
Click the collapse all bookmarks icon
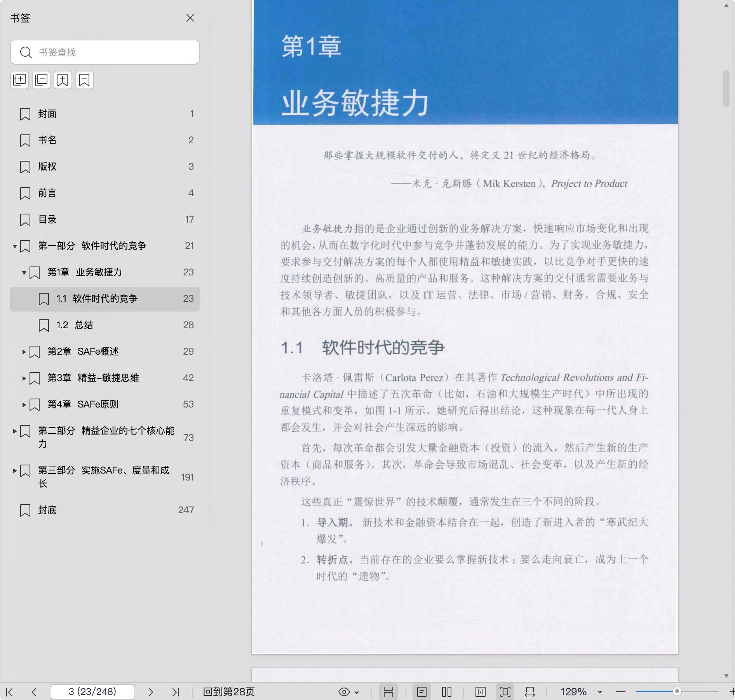pos(41,80)
